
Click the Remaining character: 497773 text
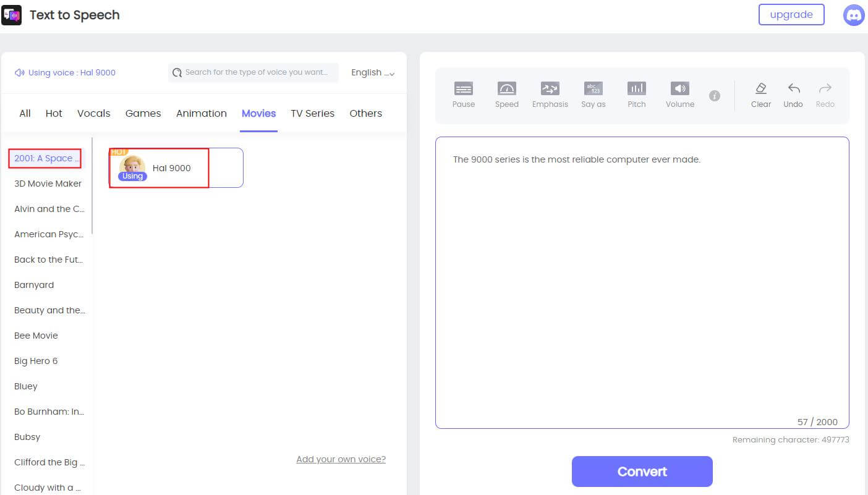(x=791, y=440)
